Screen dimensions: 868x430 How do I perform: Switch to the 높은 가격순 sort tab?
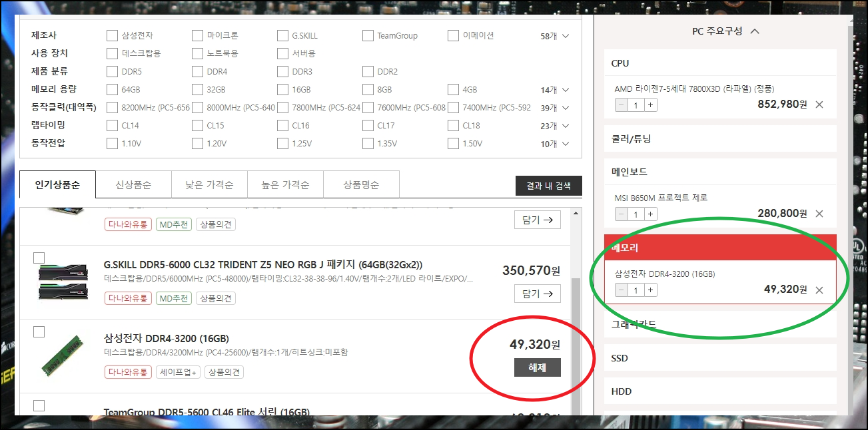[285, 184]
